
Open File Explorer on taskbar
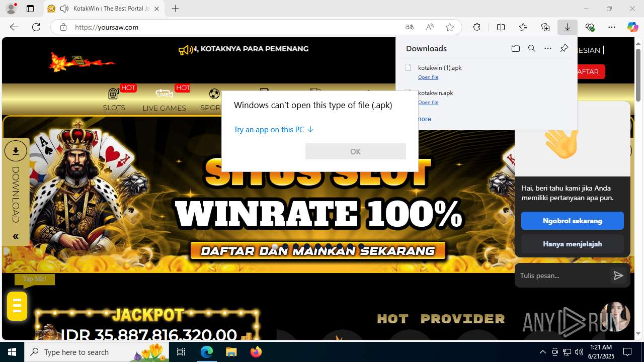[231, 352]
